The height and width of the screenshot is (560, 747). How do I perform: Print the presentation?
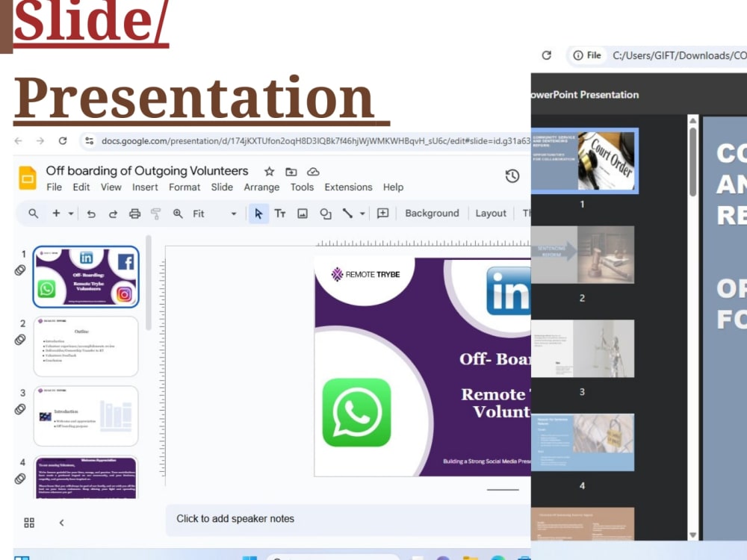(x=134, y=214)
